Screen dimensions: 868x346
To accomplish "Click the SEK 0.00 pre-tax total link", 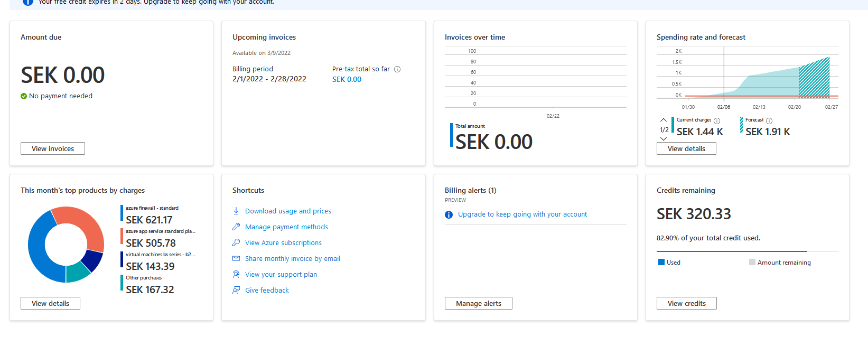I will pos(347,79).
